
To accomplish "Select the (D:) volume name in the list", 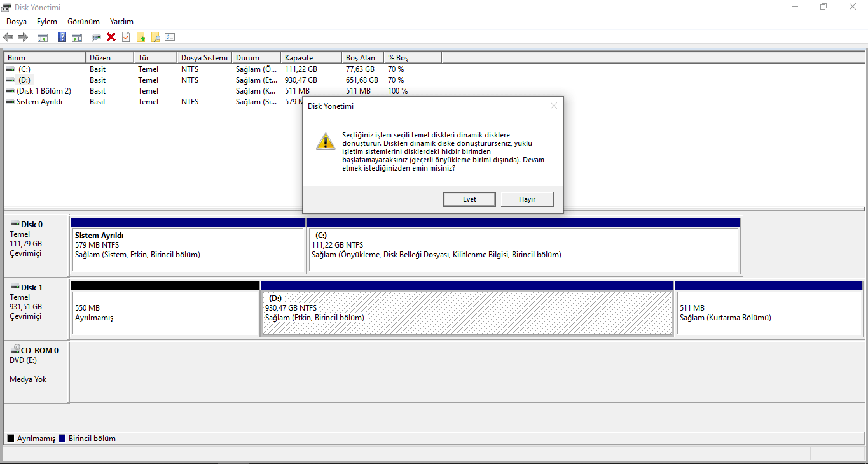I will pos(24,80).
